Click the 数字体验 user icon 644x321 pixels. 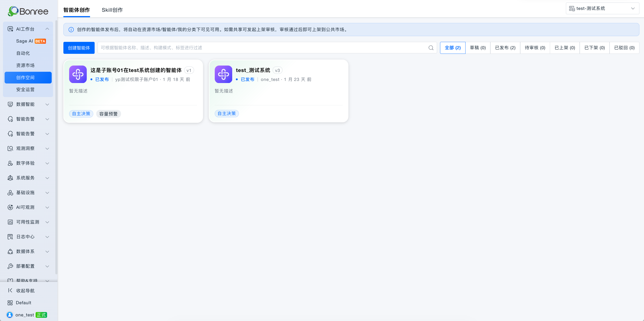coord(10,163)
